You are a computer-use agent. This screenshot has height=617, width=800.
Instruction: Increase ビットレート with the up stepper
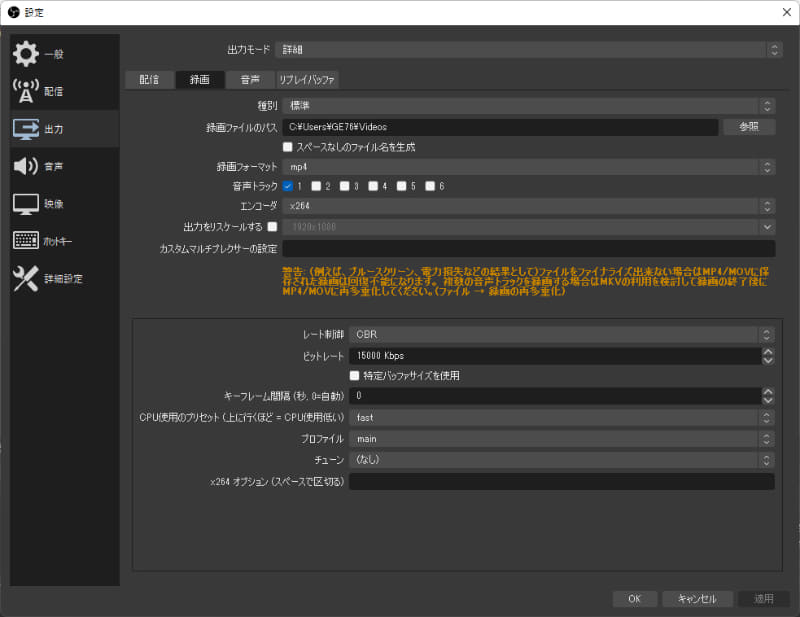[768, 351]
